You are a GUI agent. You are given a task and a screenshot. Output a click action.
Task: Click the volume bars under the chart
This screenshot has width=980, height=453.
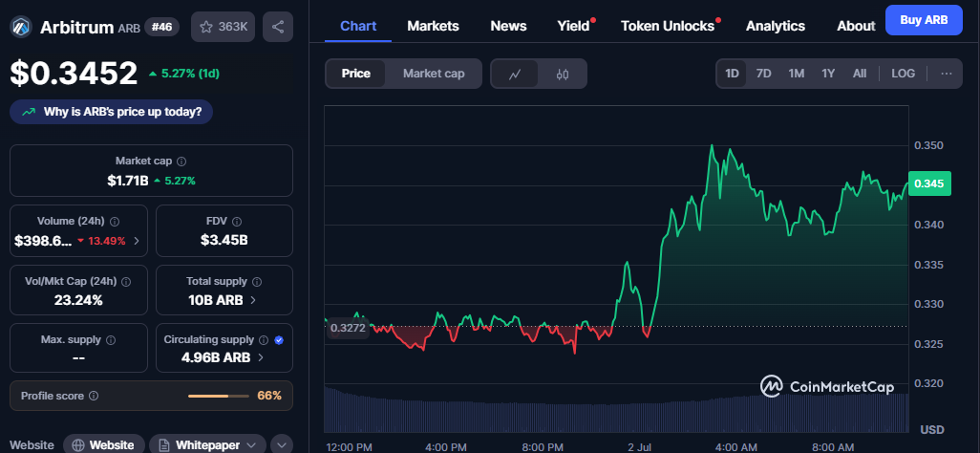click(616, 410)
